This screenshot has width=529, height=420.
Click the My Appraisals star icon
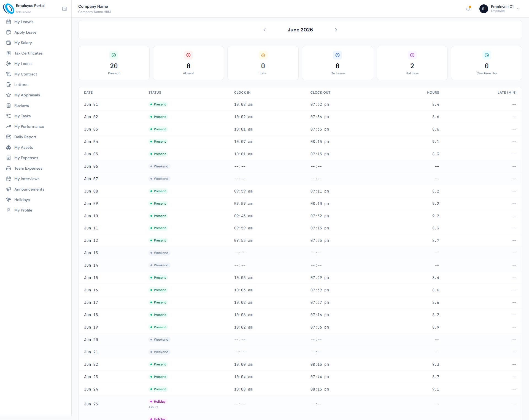click(9, 95)
